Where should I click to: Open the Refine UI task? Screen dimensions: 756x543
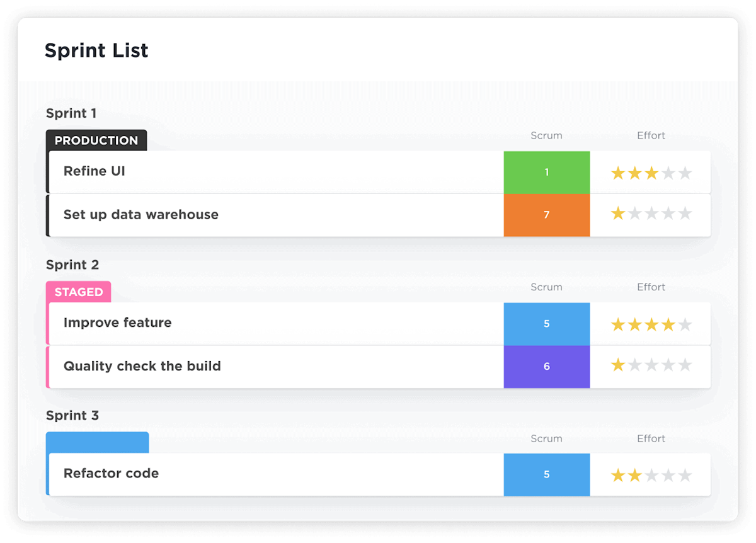point(93,171)
